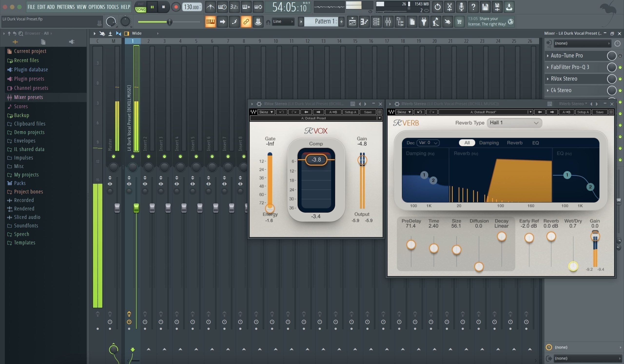Screen dimensions: 624x364
Task: Open the Mixer panel icon in the toolbar
Action: 388,21
